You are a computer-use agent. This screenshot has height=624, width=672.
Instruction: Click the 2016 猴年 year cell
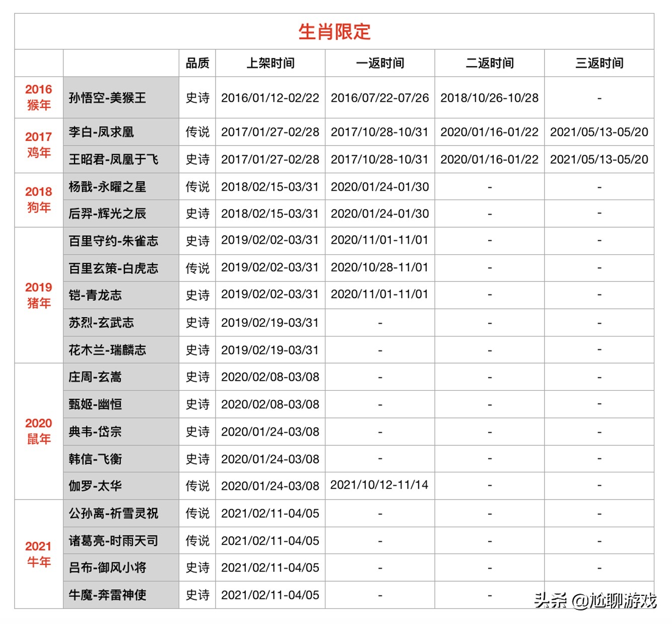tap(39, 97)
